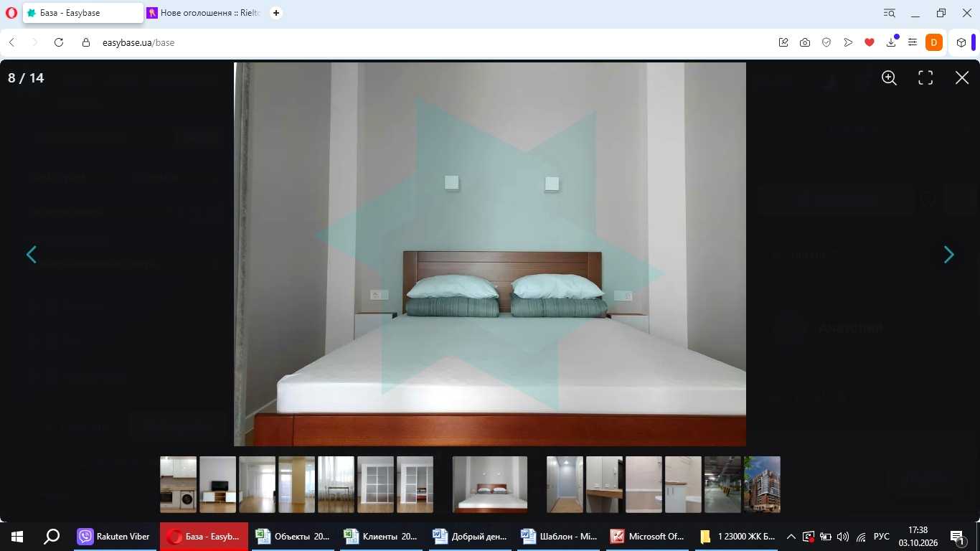The width and height of the screenshot is (980, 551).
Task: Click the Opera privacy shield icon
Action: 826,42
